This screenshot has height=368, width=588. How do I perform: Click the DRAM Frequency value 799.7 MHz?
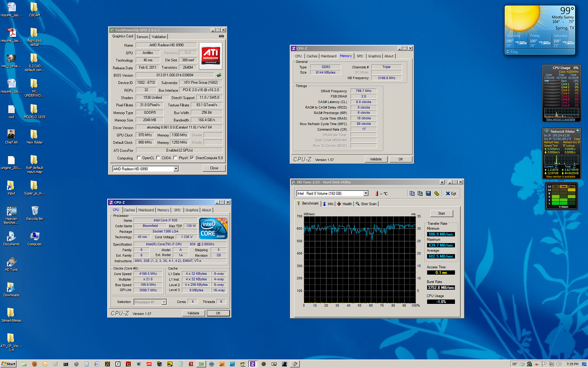[x=363, y=91]
